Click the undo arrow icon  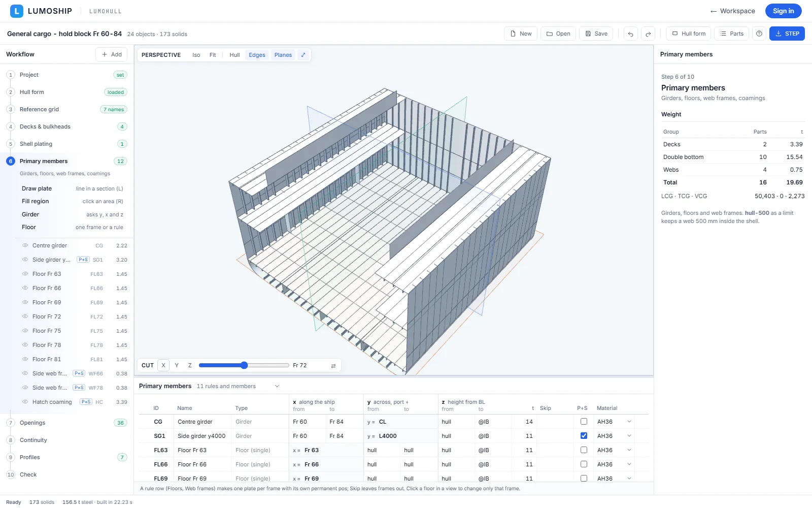631,34
